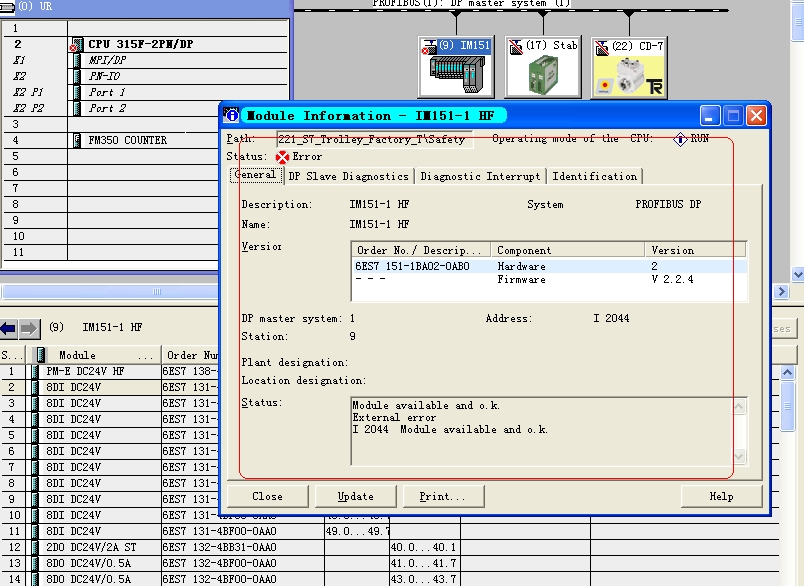Image resolution: width=804 pixels, height=586 pixels.
Task: Select the FM350 COUNTER module in rack
Action: click(x=126, y=141)
